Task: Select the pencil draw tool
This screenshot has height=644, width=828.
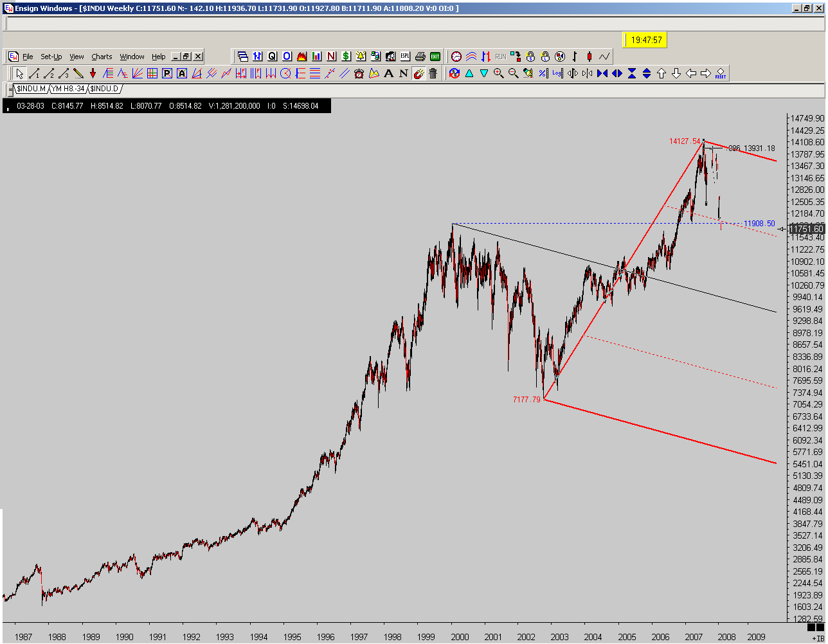Action: (78, 73)
